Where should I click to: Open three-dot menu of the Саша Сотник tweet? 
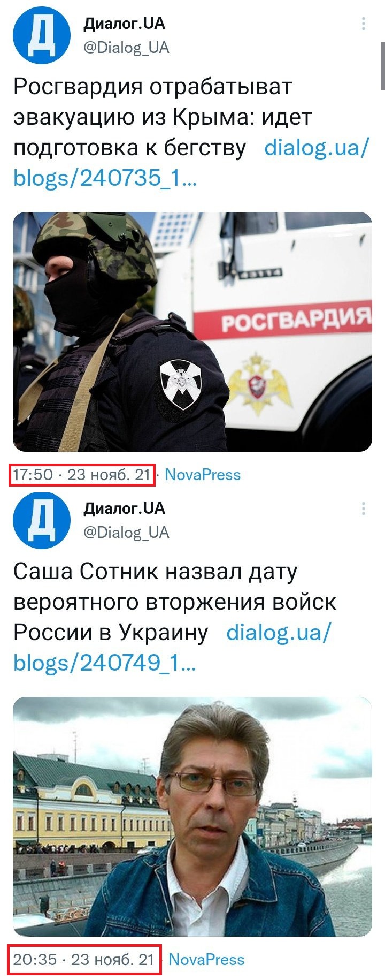click(364, 508)
